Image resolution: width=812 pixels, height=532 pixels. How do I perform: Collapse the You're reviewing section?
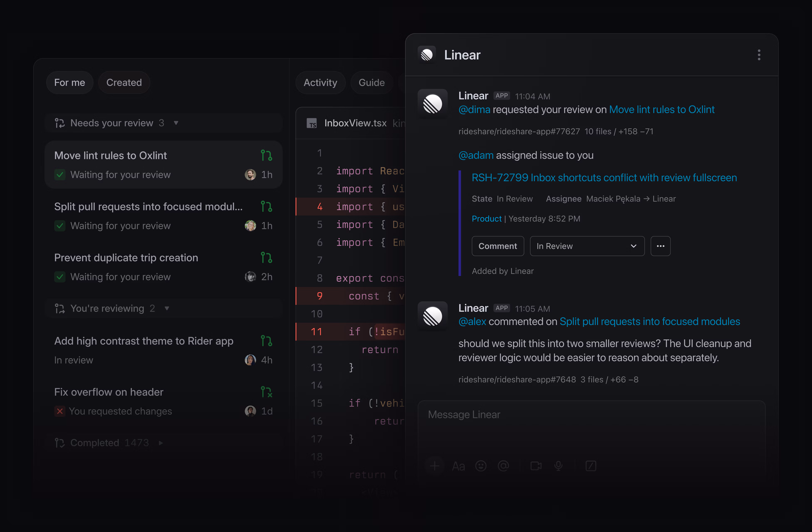pyautogui.click(x=167, y=308)
